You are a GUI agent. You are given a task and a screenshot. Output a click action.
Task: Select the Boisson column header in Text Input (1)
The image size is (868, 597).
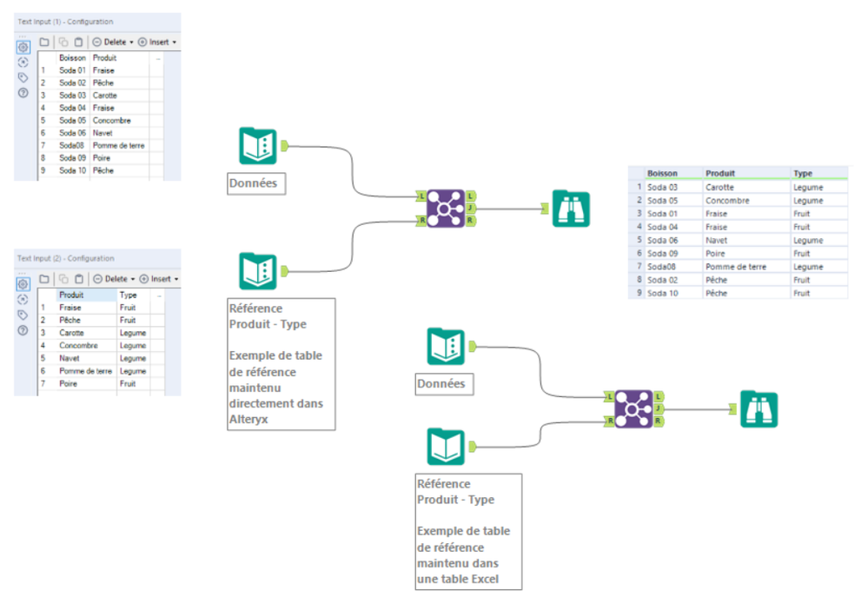[72, 57]
